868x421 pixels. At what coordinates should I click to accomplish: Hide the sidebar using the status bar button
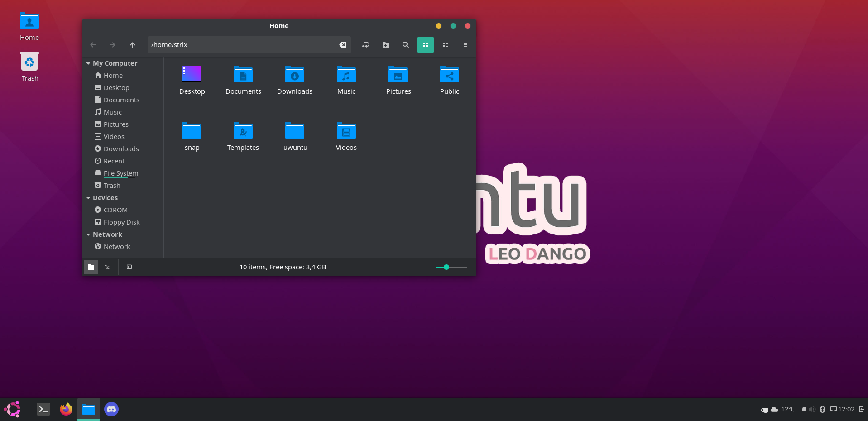point(129,267)
